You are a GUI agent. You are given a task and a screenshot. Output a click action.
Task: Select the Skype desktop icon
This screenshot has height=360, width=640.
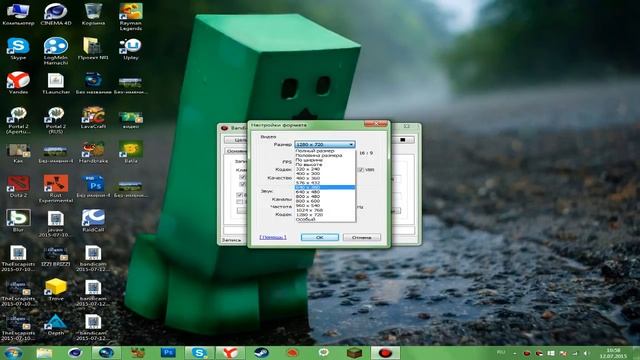click(18, 49)
